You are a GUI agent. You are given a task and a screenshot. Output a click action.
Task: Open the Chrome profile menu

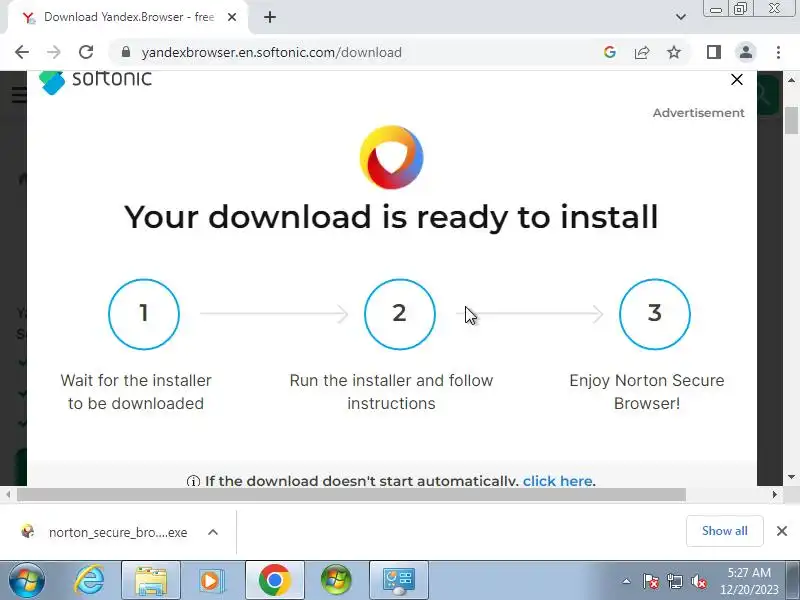tap(746, 52)
